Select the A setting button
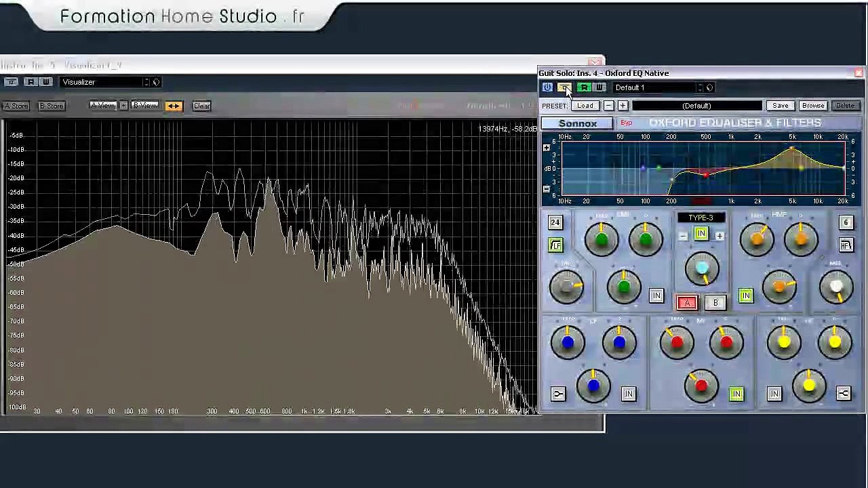868x488 pixels. point(686,303)
